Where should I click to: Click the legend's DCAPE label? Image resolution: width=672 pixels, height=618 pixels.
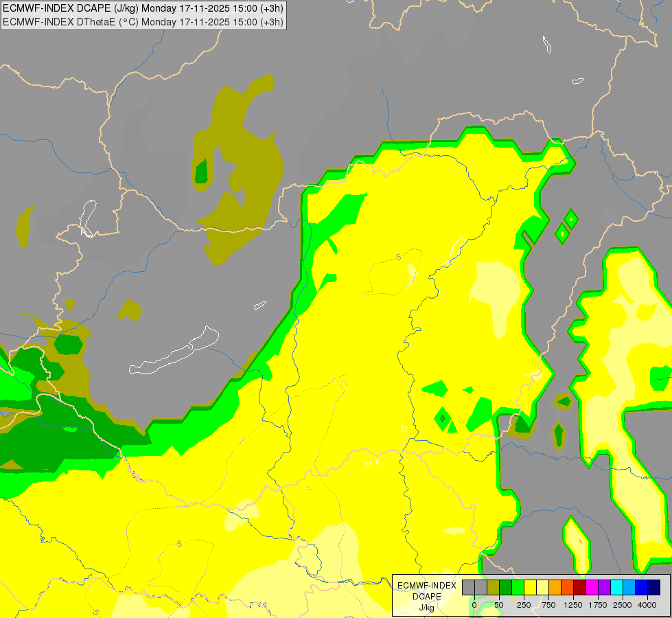pyautogui.click(x=427, y=597)
